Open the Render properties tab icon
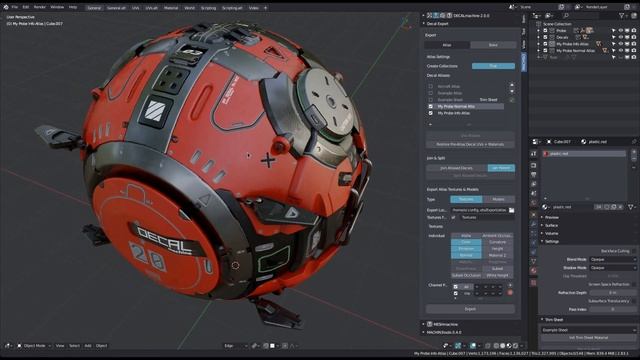Viewport: 640px width, 360px height. coord(533,165)
